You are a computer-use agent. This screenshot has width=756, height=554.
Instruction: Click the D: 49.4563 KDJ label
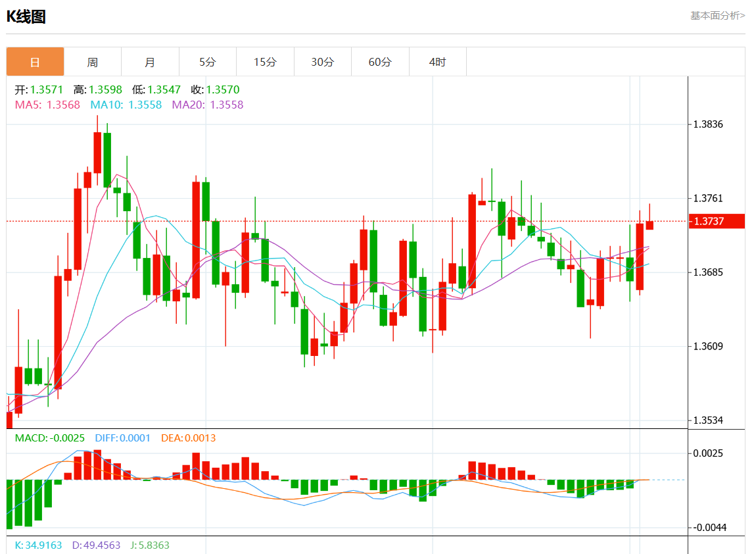pos(96,545)
